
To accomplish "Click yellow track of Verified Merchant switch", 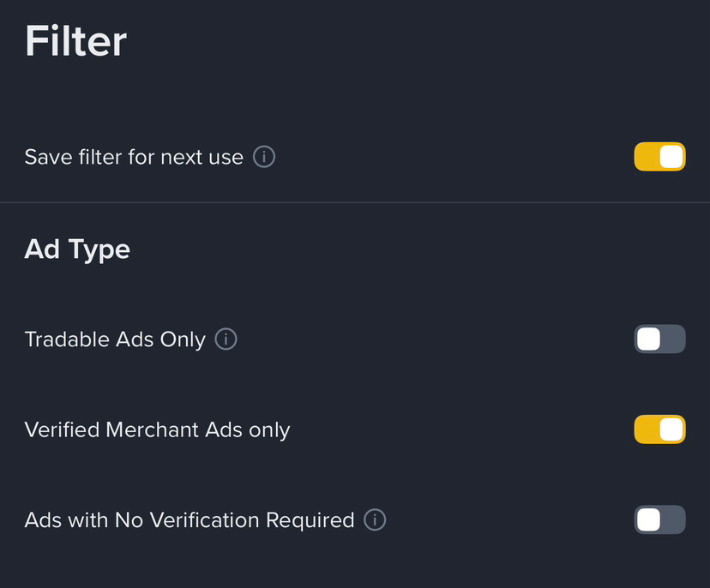I will pyautogui.click(x=645, y=429).
